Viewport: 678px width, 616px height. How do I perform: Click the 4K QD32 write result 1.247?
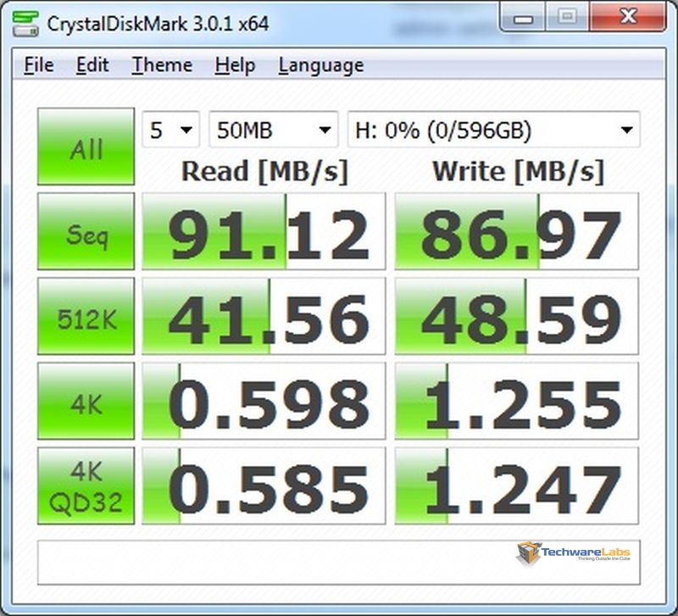[x=517, y=486]
